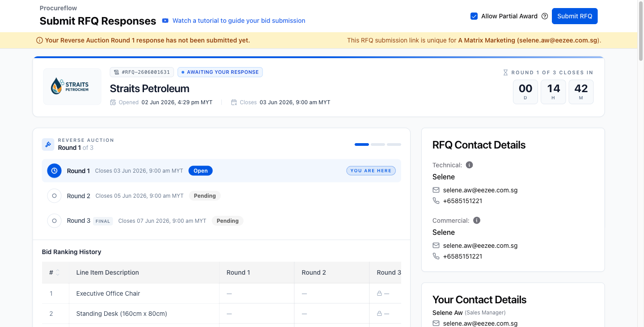Click the Round 3 circle status icon

54,221
